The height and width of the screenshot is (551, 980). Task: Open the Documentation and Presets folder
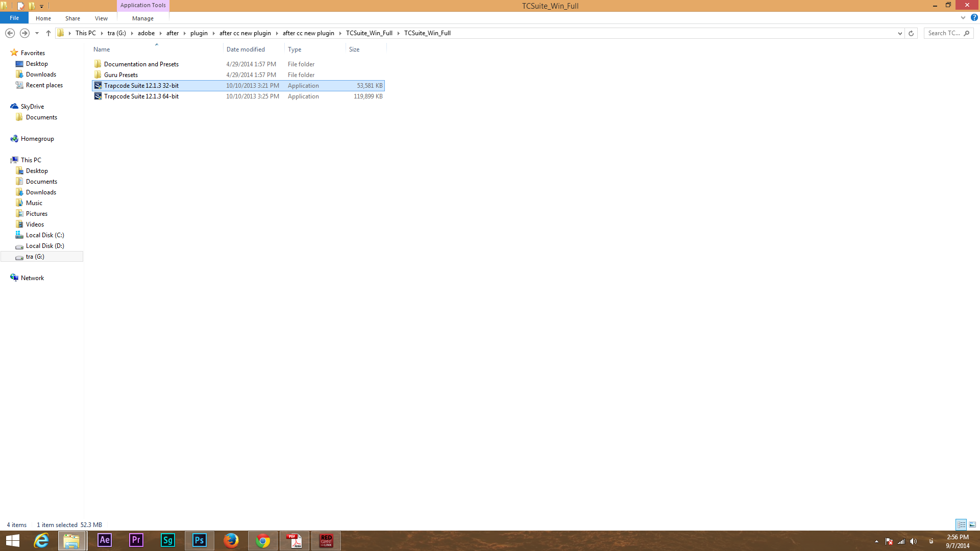click(x=141, y=63)
